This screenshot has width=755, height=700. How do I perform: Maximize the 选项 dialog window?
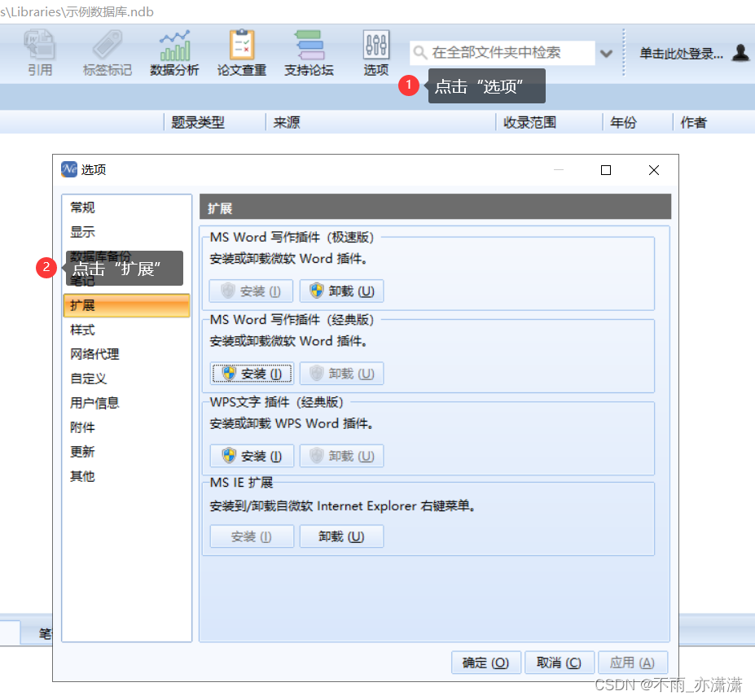tap(606, 170)
